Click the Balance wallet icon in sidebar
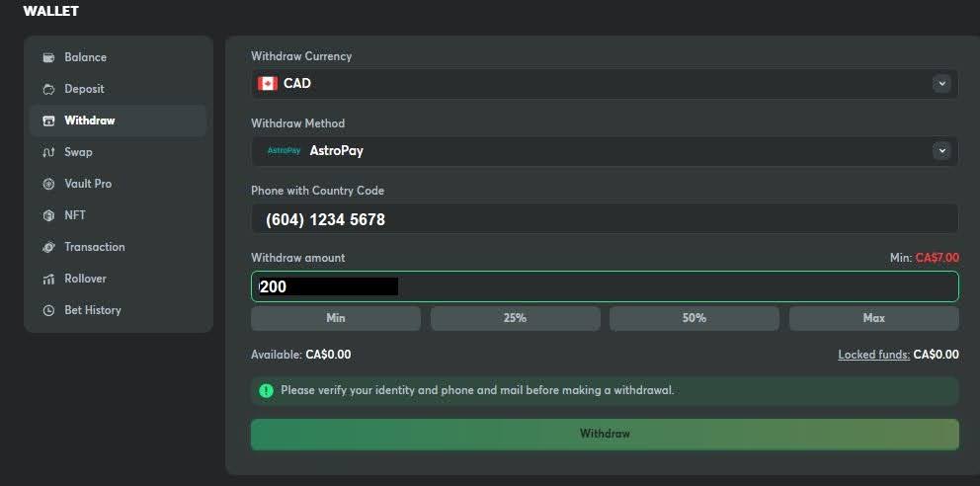The width and height of the screenshot is (980, 486). tap(48, 57)
